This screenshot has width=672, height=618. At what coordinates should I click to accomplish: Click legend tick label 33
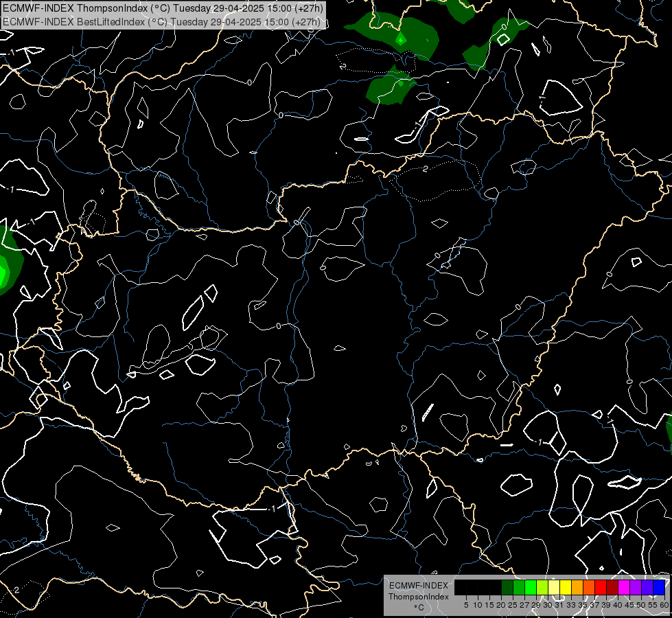click(x=571, y=605)
